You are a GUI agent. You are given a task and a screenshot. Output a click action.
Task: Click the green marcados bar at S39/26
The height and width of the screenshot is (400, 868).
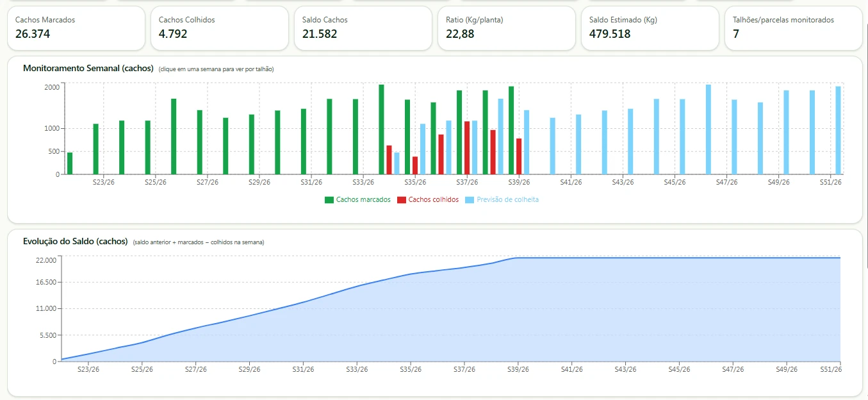(511, 130)
